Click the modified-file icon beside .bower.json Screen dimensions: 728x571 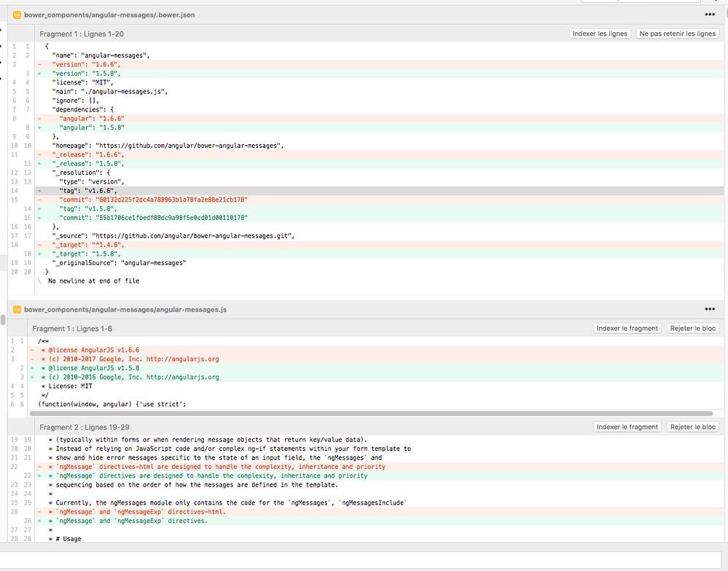point(17,15)
